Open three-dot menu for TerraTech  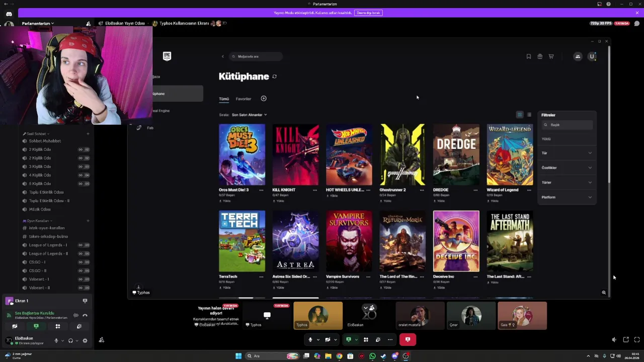(x=261, y=277)
